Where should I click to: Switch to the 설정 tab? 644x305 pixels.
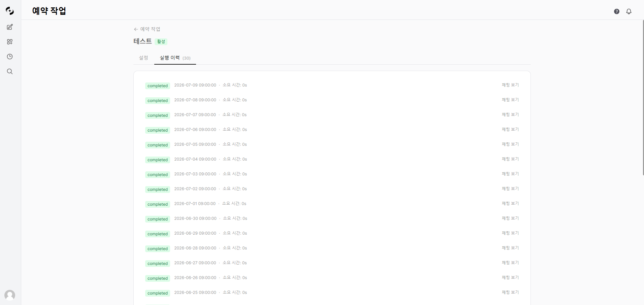pos(143,58)
